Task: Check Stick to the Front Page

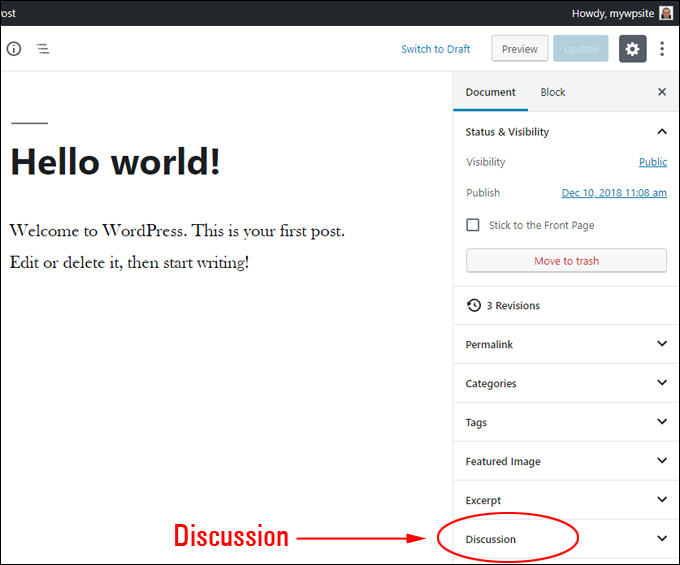Action: (x=473, y=225)
